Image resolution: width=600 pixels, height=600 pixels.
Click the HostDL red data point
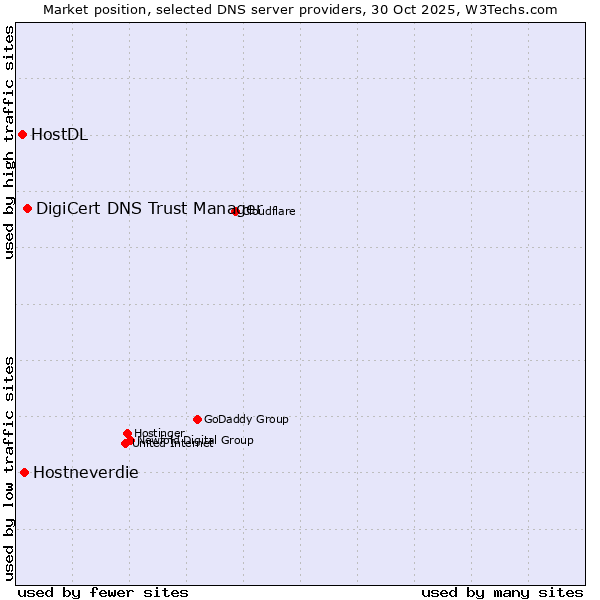[22, 134]
